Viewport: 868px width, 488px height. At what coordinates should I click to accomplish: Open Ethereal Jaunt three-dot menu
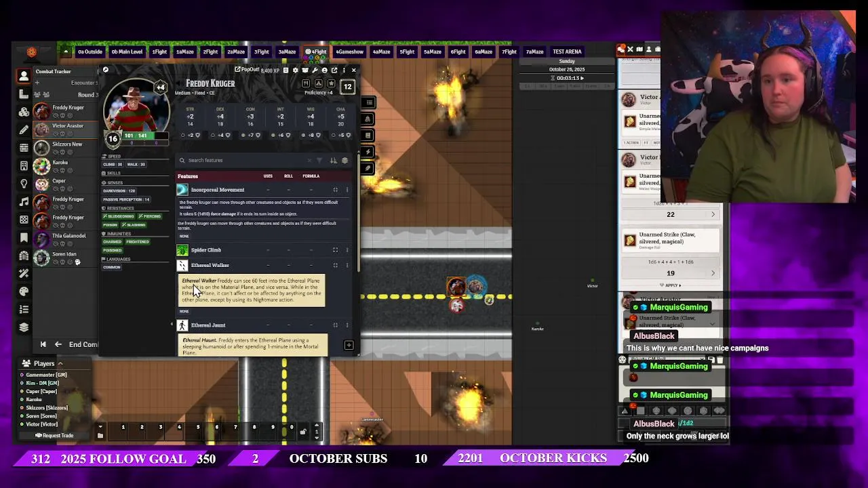[347, 325]
